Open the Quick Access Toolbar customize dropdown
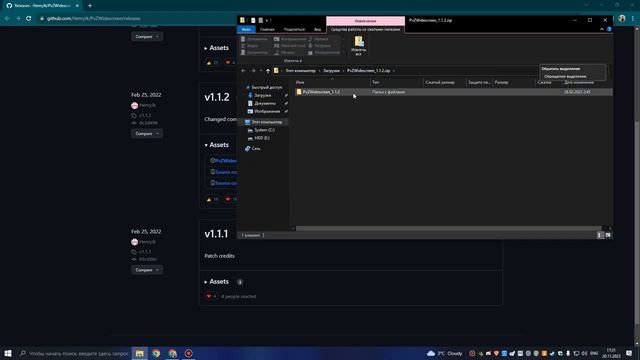Screen dimensions: 640x360 coord(267,20)
